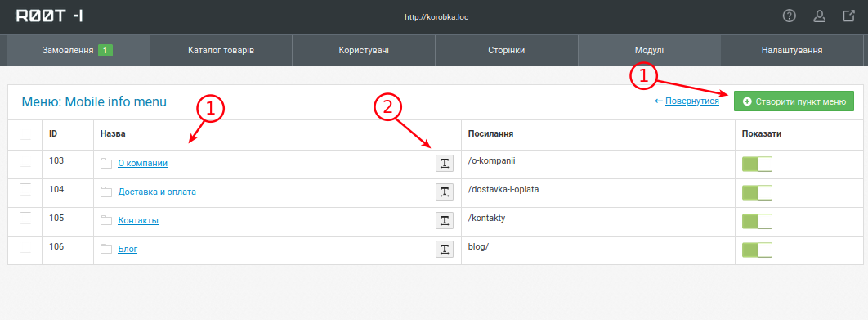
Task: Click the ROOT logo
Action: coord(49,16)
